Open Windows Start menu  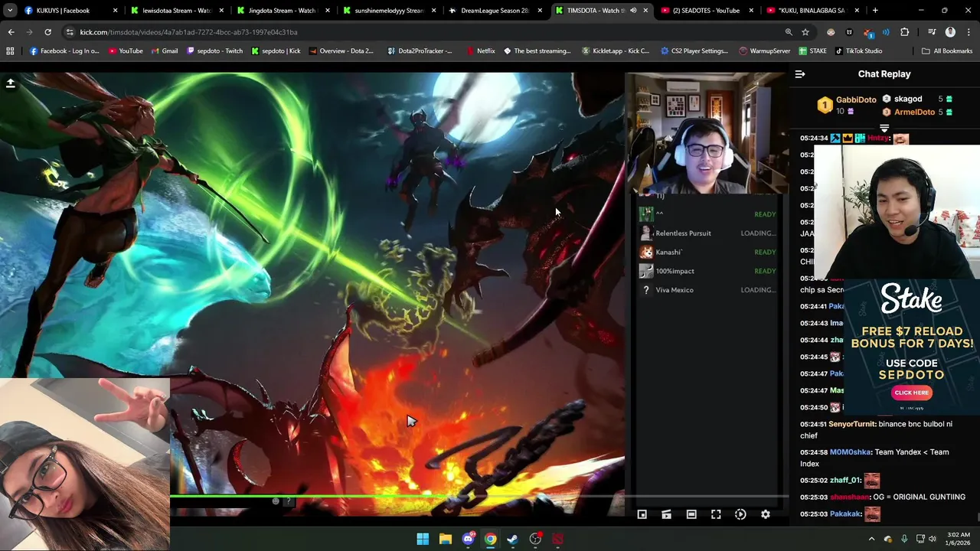(423, 539)
